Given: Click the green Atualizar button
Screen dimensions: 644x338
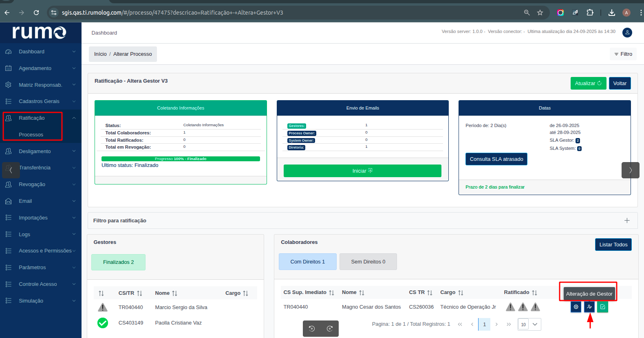Looking at the screenshot, I should [588, 83].
